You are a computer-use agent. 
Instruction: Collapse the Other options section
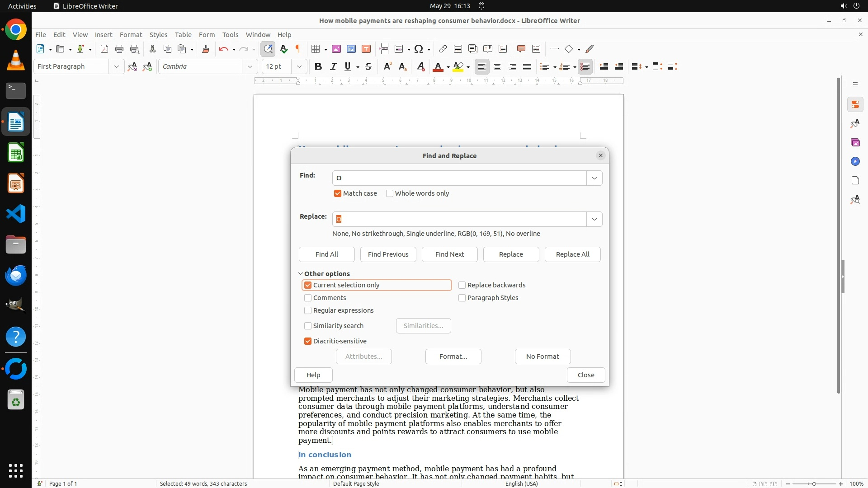click(301, 274)
